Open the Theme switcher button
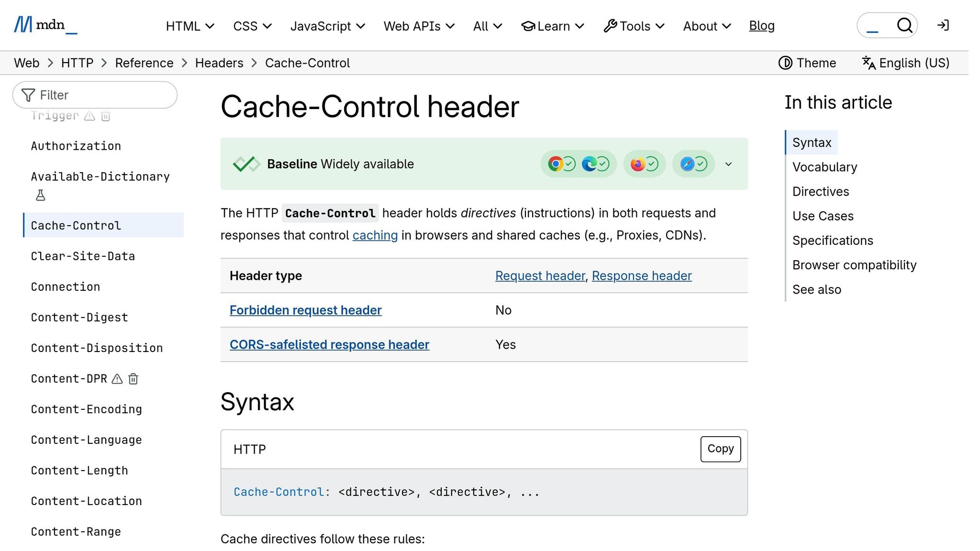This screenshot has width=980, height=551. coord(807,63)
